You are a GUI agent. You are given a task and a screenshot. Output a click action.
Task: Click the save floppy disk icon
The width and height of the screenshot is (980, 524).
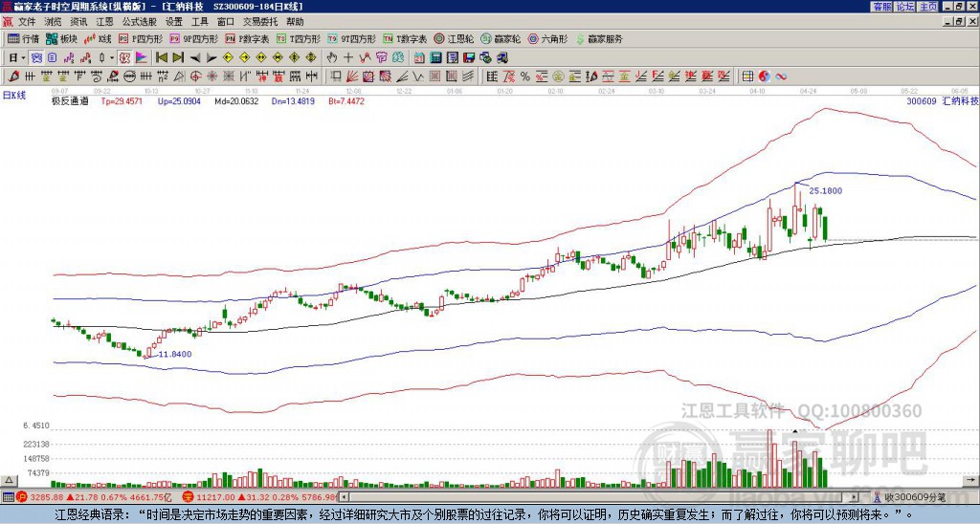pyautogui.click(x=468, y=58)
